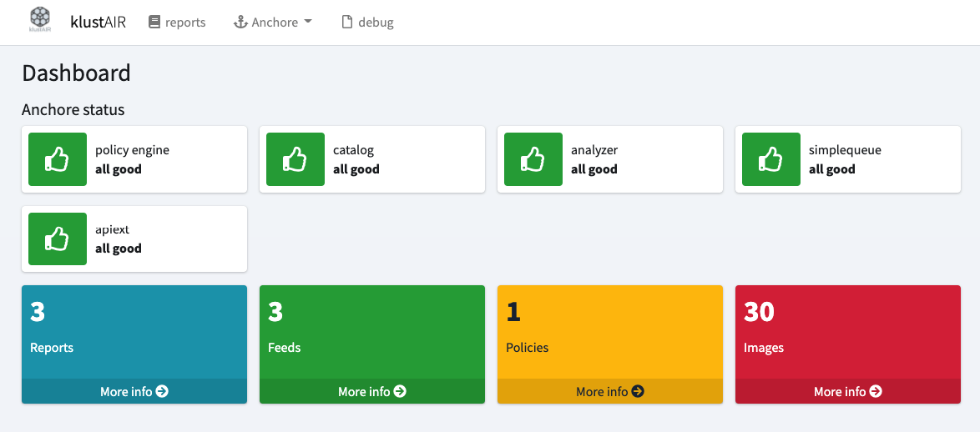This screenshot has width=980, height=432.
Task: Open More info for Policies
Action: [x=610, y=391]
